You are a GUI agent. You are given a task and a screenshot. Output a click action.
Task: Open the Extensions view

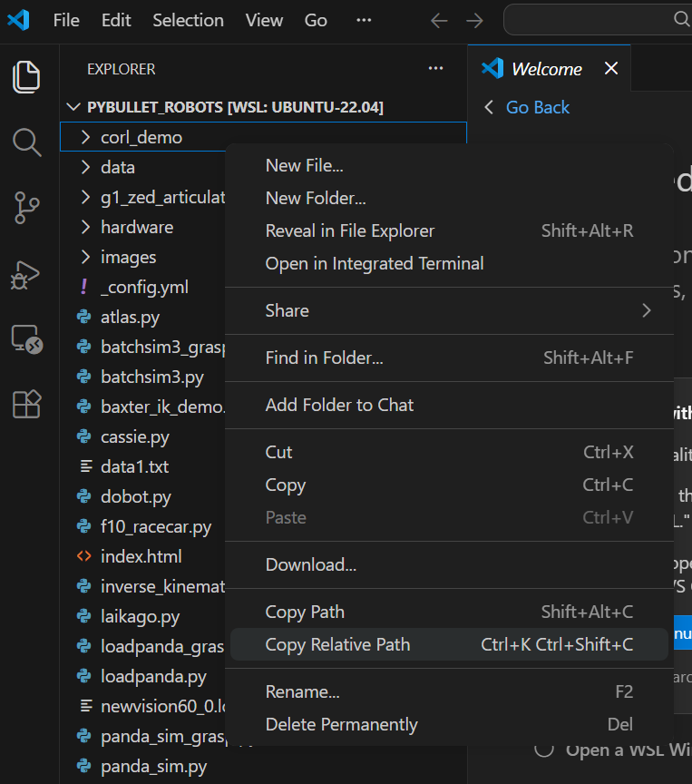pyautogui.click(x=26, y=404)
